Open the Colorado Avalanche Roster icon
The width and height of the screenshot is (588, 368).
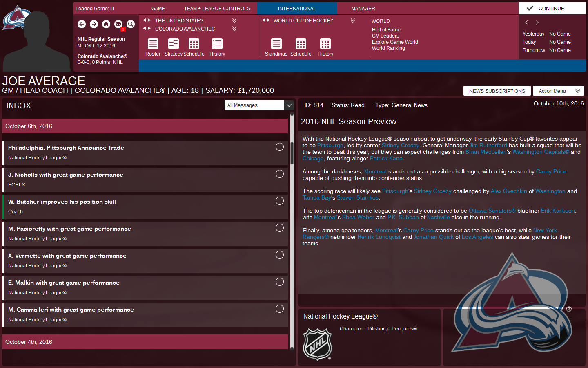[x=153, y=44]
